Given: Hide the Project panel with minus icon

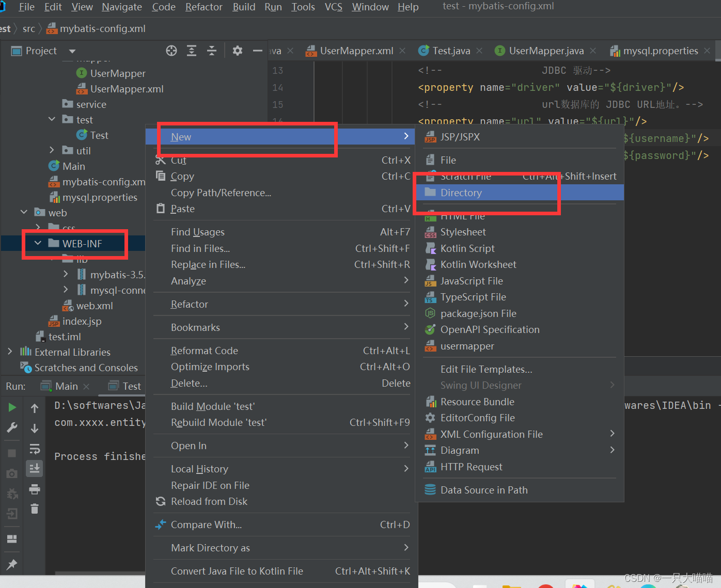Looking at the screenshot, I should click(x=258, y=51).
